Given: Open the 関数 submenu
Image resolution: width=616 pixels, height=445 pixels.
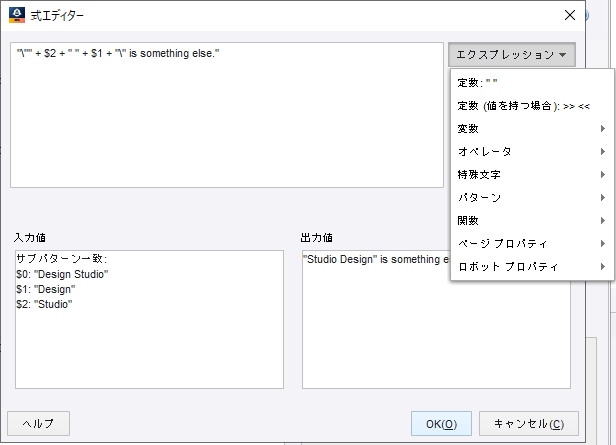Looking at the screenshot, I should (532, 221).
